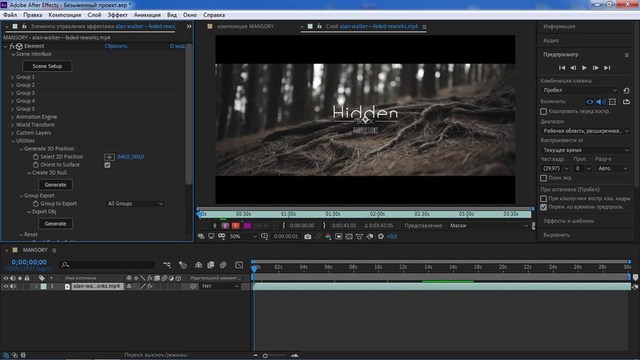The image size is (640, 360).
Task: Click the reset exposure aperture icon
Action: click(x=381, y=236)
